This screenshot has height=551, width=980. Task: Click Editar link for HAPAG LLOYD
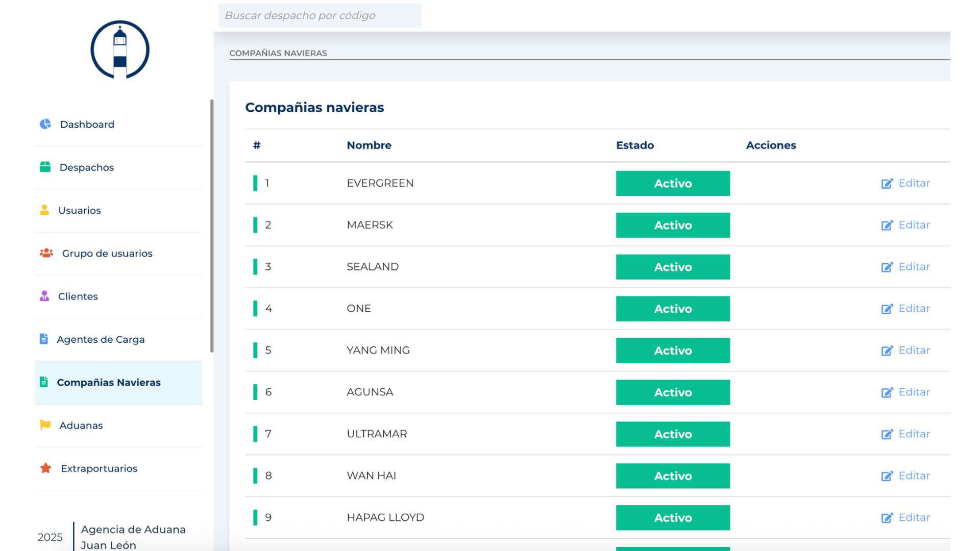[914, 517]
